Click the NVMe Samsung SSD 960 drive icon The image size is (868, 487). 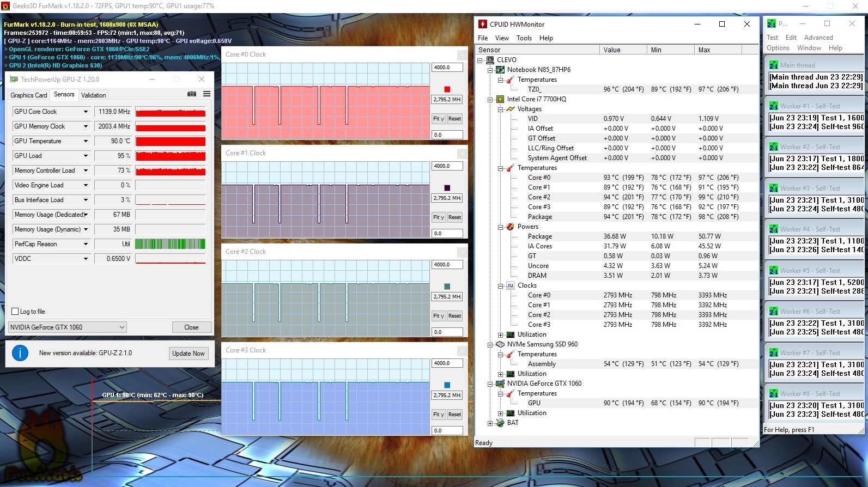pyautogui.click(x=500, y=344)
